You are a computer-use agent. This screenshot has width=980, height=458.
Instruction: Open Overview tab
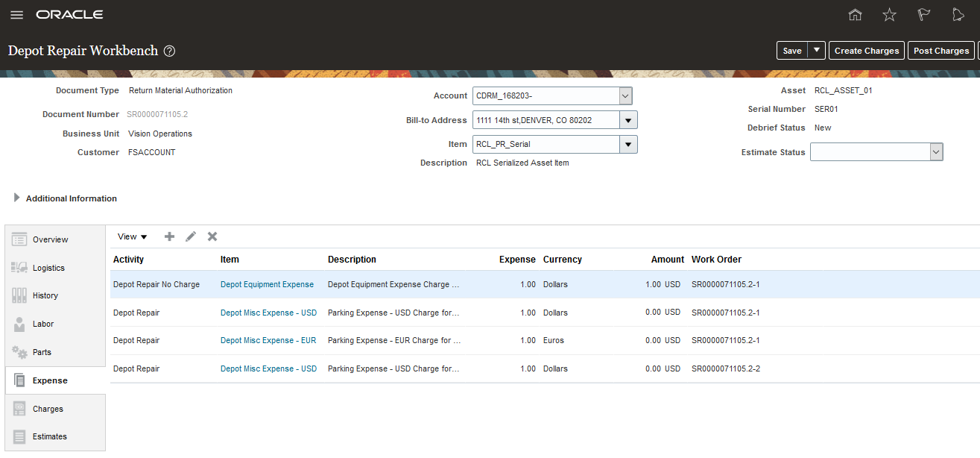[x=55, y=239]
